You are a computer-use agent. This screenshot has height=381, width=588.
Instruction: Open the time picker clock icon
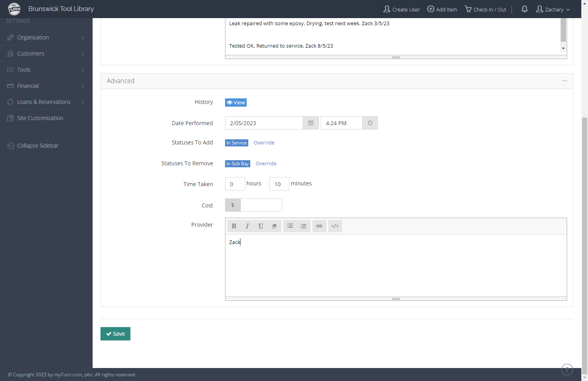pos(370,123)
